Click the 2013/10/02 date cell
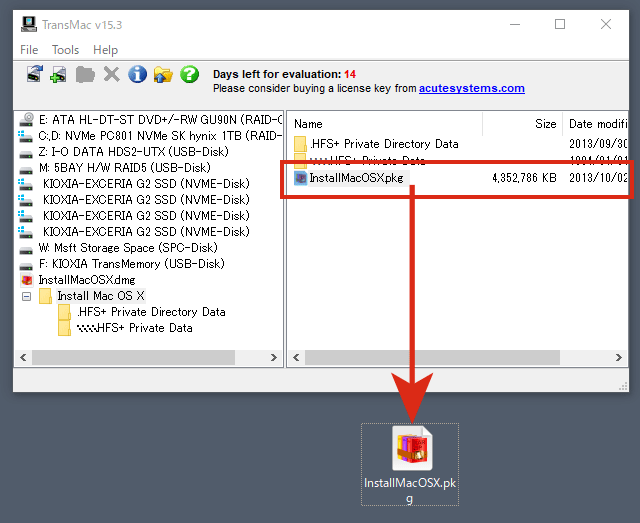The image size is (640, 523). (598, 178)
